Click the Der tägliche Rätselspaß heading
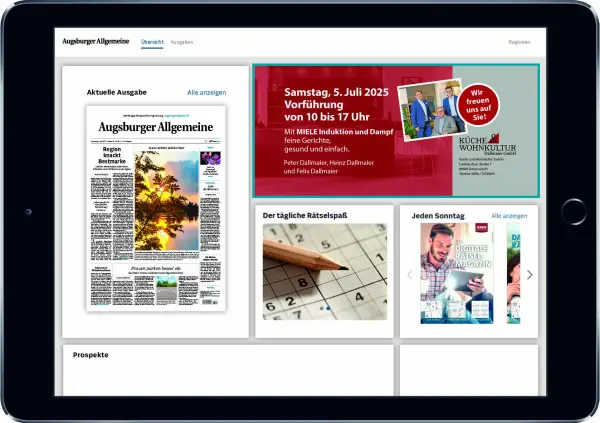The image size is (600, 423). [302, 216]
